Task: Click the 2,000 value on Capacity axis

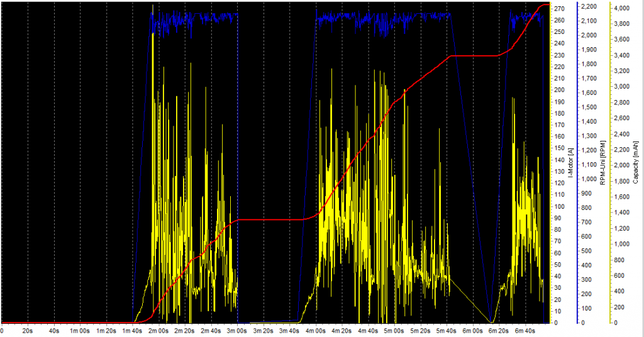Action: [x=622, y=165]
